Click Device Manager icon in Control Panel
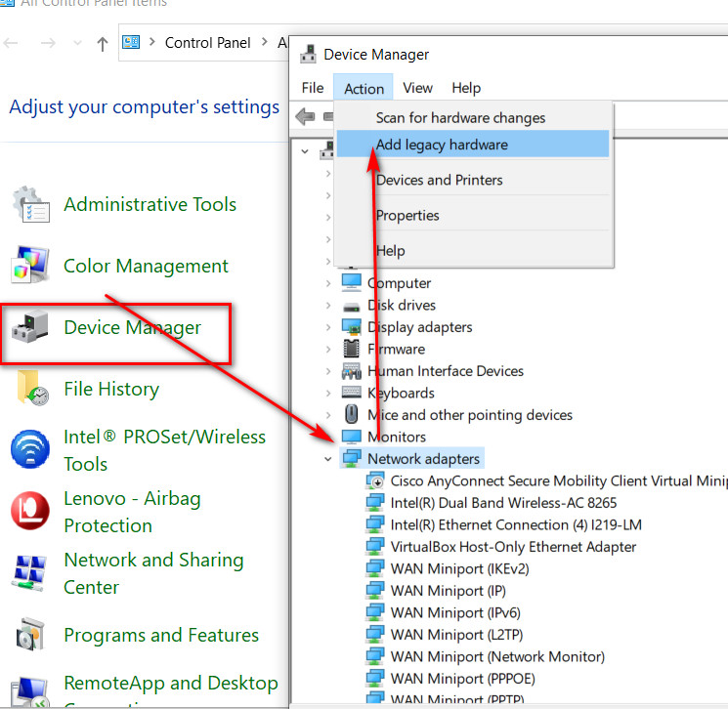The image size is (728, 709). [29, 327]
